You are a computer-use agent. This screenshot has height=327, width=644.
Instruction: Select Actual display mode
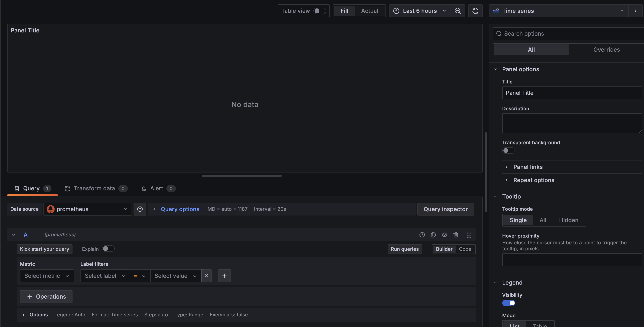coord(369,11)
